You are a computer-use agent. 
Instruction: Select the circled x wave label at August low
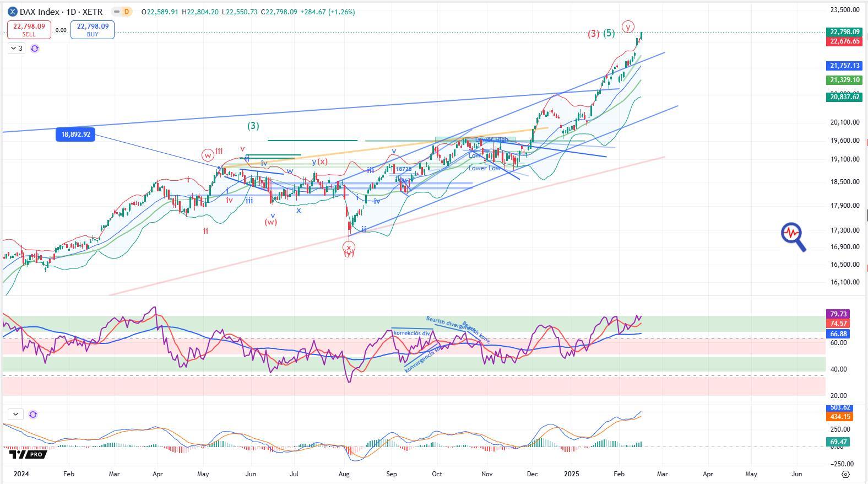(x=349, y=248)
